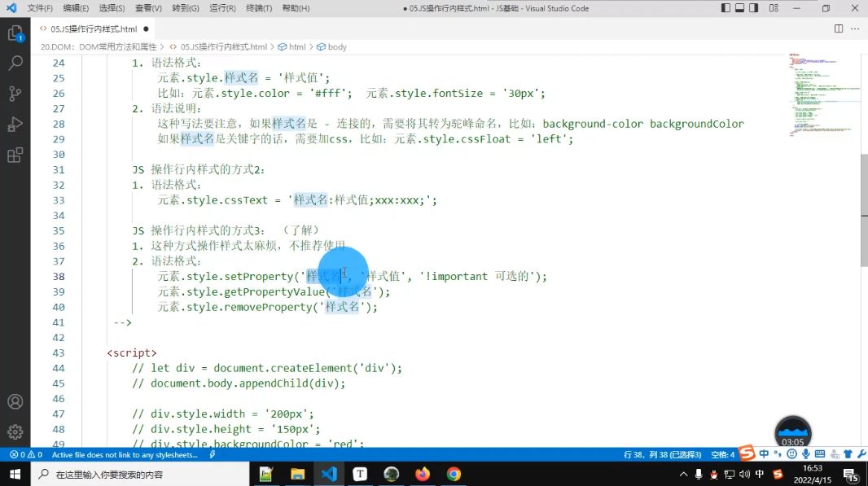
Task: Expand the 20.DOM folder breadcrumb
Action: pos(99,47)
